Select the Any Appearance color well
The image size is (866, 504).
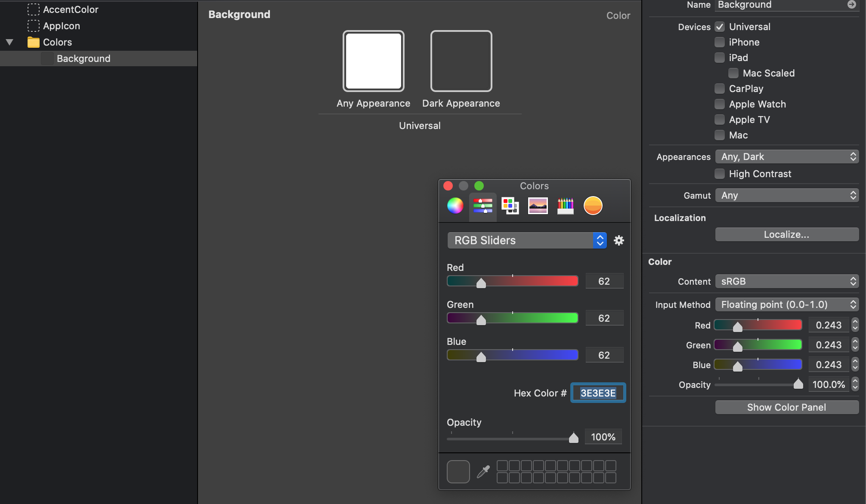point(373,61)
